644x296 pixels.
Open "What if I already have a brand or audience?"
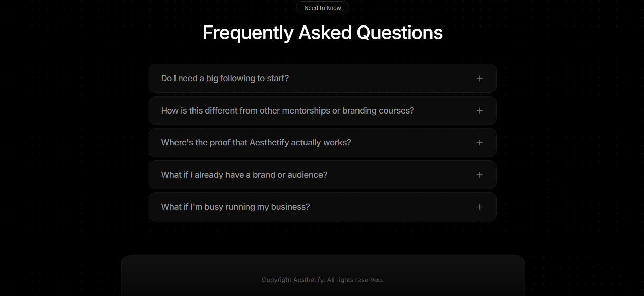[x=323, y=175]
